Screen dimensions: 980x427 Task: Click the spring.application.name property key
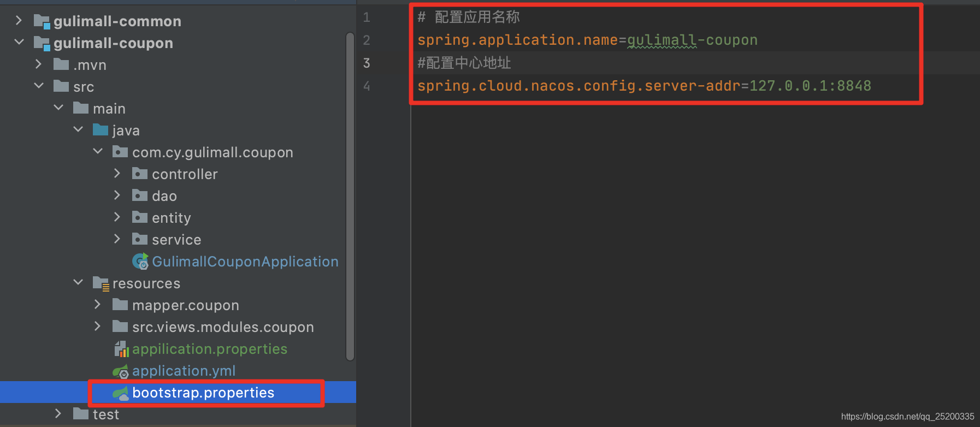pos(518,40)
